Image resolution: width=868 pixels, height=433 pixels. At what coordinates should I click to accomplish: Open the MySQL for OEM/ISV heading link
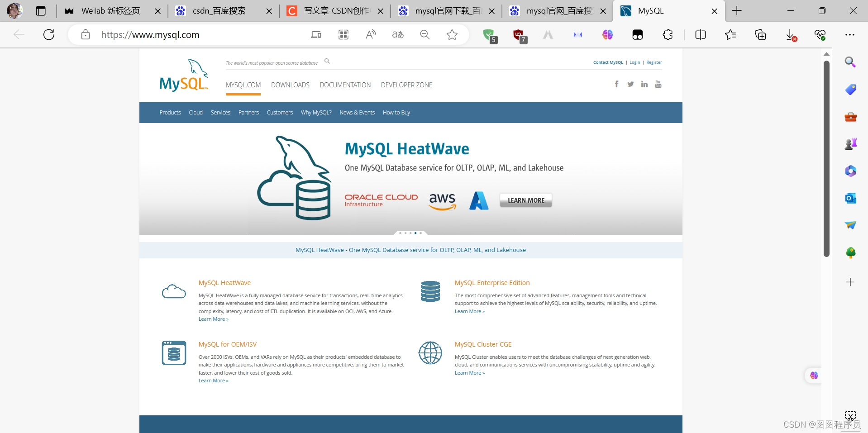[227, 344]
